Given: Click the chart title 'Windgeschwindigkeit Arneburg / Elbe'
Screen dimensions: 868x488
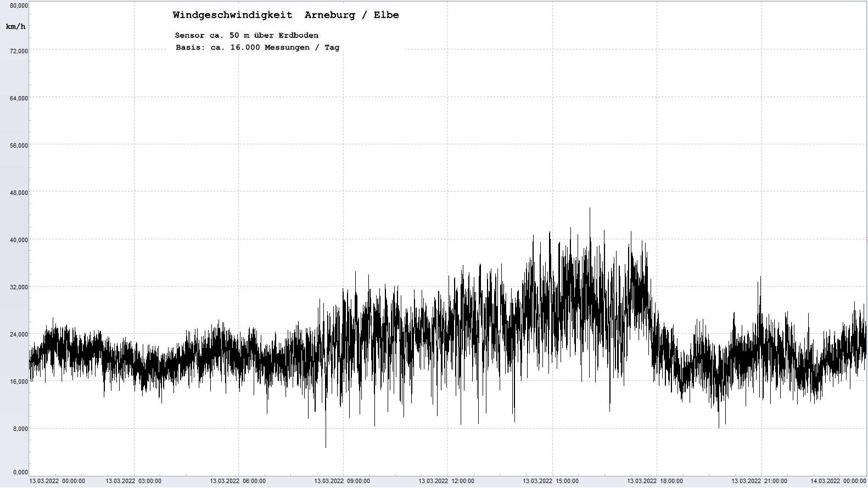Looking at the screenshot, I should point(285,15).
